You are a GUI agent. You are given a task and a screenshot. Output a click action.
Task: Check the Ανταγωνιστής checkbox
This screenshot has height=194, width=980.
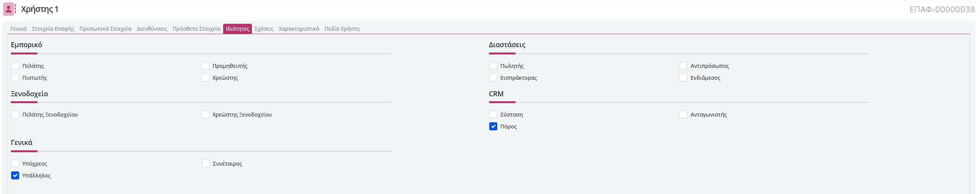click(683, 115)
